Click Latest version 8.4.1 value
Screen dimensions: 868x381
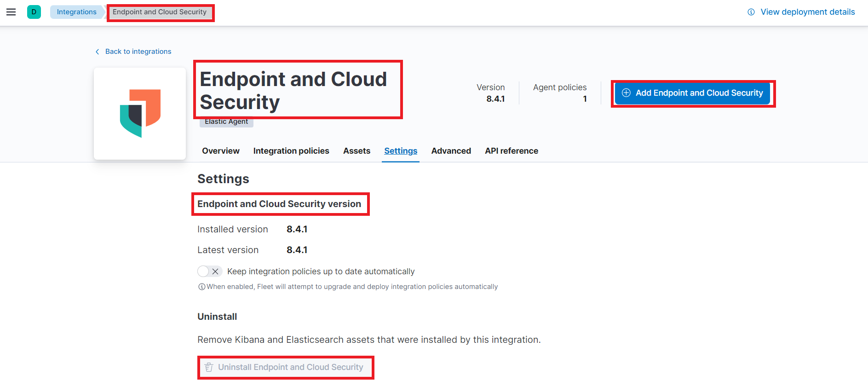(x=297, y=250)
